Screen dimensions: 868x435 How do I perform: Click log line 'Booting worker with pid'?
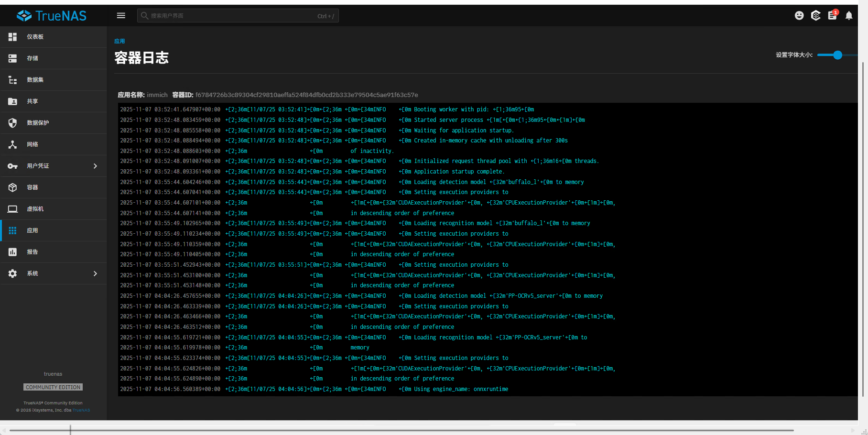coord(327,109)
